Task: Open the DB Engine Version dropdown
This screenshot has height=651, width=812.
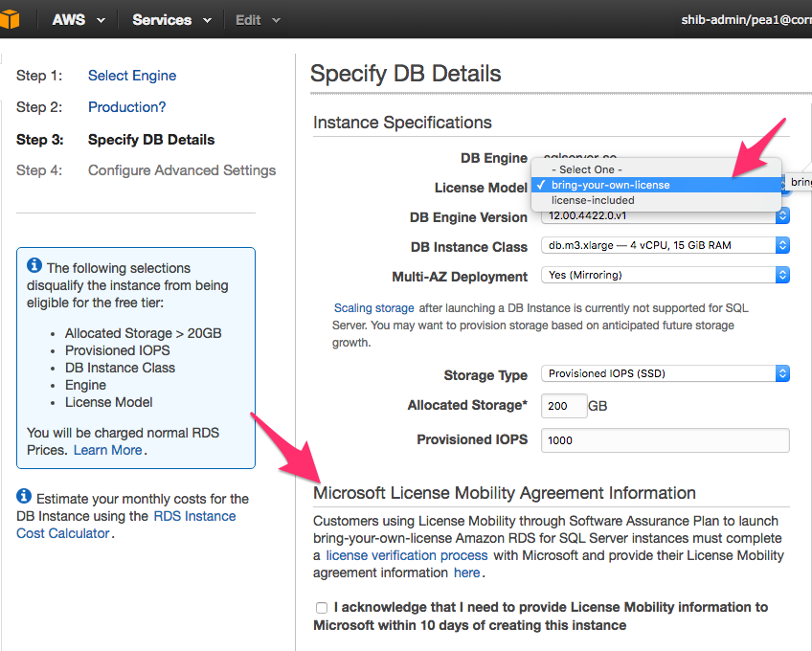Action: (x=665, y=216)
